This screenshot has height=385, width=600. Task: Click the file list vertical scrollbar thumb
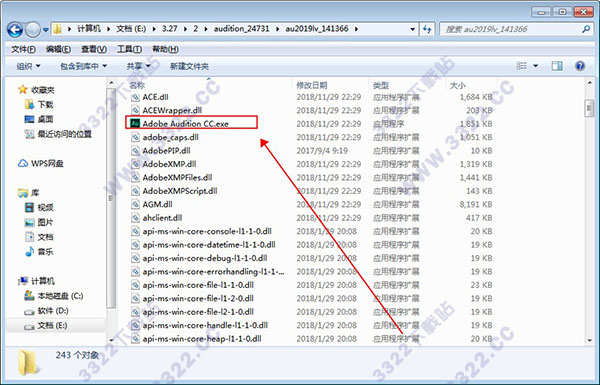589,108
